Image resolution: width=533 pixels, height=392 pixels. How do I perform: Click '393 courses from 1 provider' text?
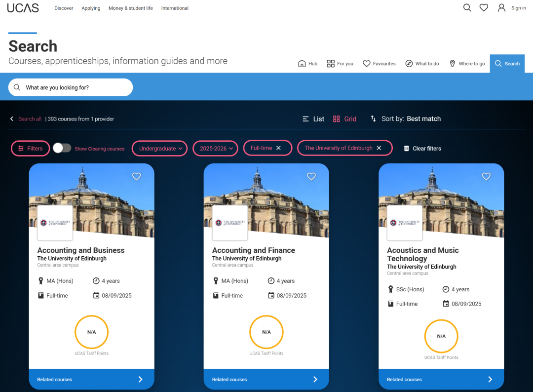81,118
